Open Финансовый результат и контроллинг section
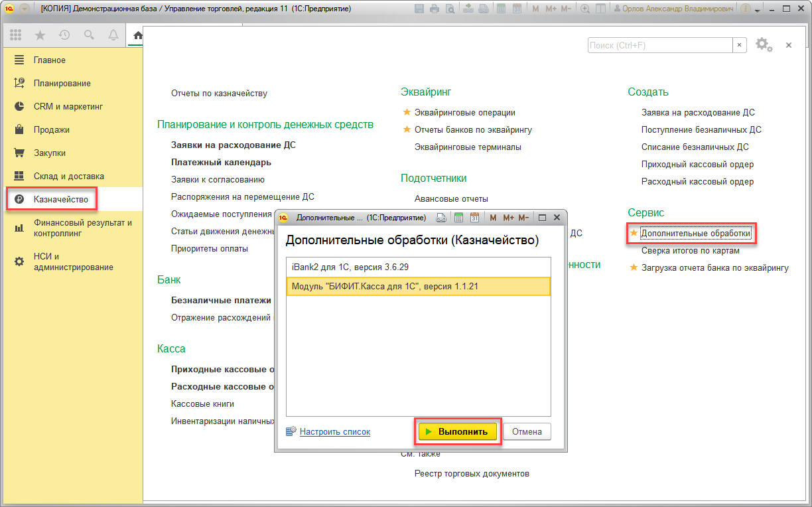812x507 pixels. click(72, 228)
